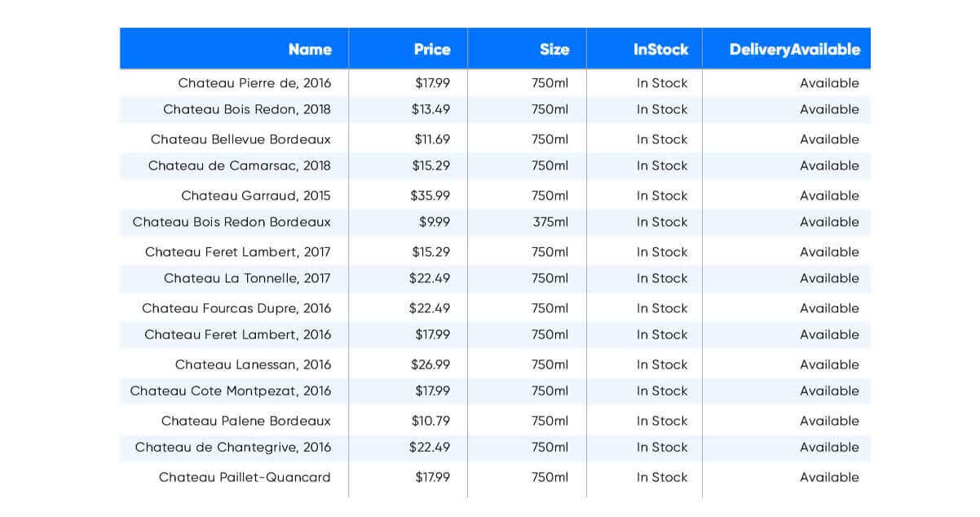Select the $35.99 price cell
Image resolution: width=980 pixels, height=517 pixels.
click(430, 196)
